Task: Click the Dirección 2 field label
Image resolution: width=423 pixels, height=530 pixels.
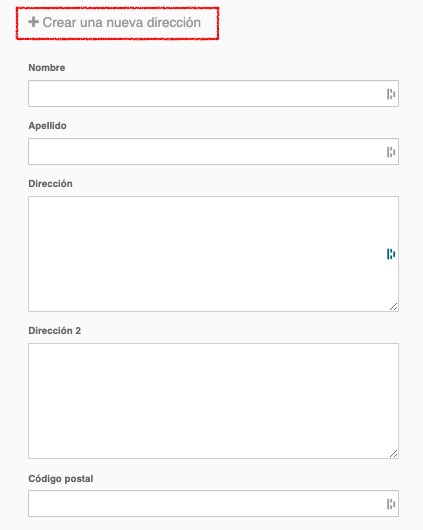Action: pyautogui.click(x=54, y=331)
